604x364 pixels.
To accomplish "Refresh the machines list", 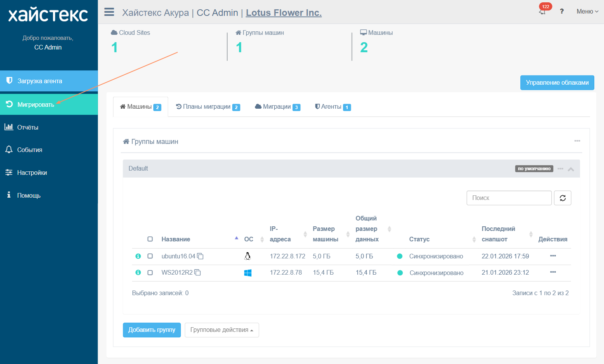I will (x=562, y=198).
